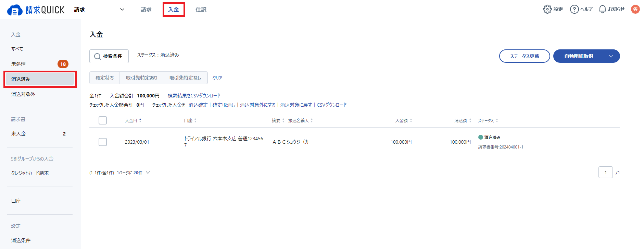Screen dimensions: 644x249
Task: Sort by 口座 column arrows
Action: 195,120
